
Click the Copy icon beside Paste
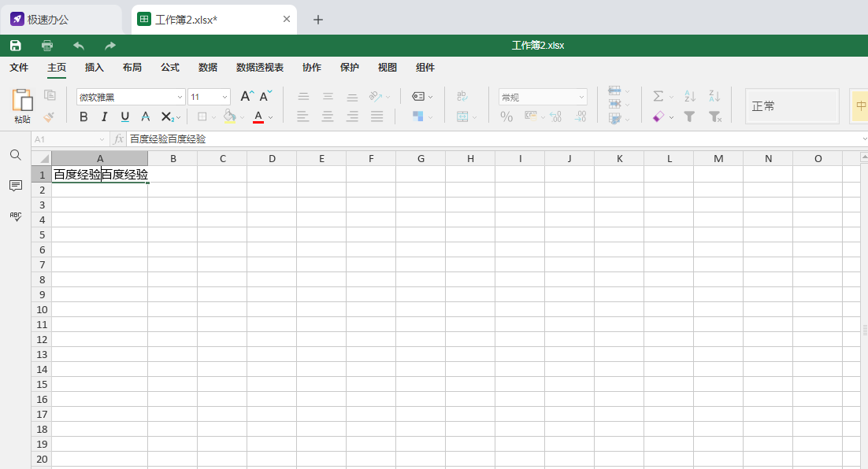click(x=50, y=95)
